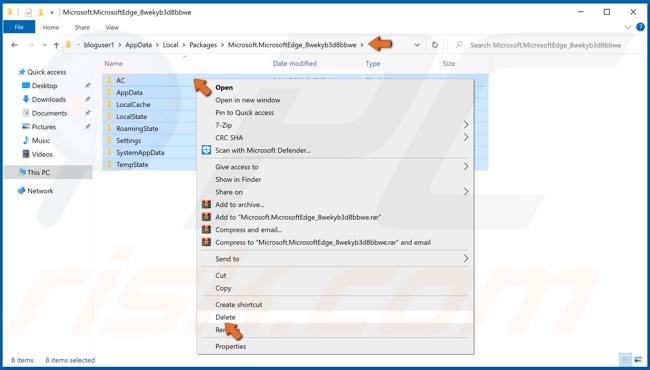
Task: Expand the Give access to submenu
Action: point(335,167)
